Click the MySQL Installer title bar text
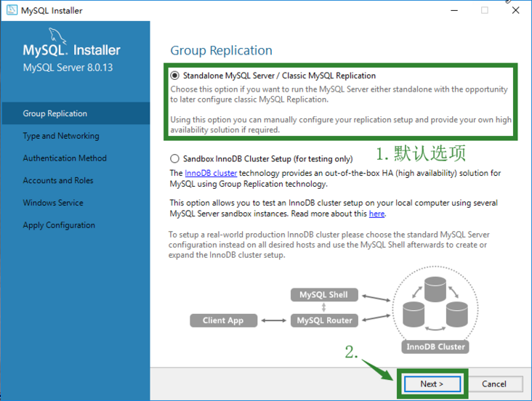 (52, 10)
